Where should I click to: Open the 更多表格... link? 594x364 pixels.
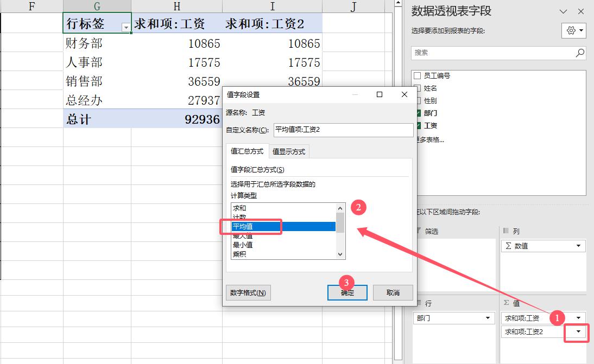(x=431, y=139)
